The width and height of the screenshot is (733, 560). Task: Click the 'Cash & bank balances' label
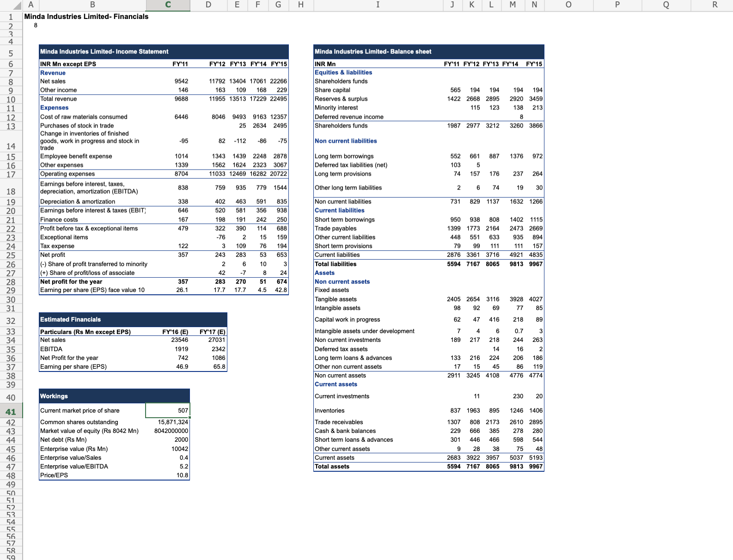click(345, 431)
